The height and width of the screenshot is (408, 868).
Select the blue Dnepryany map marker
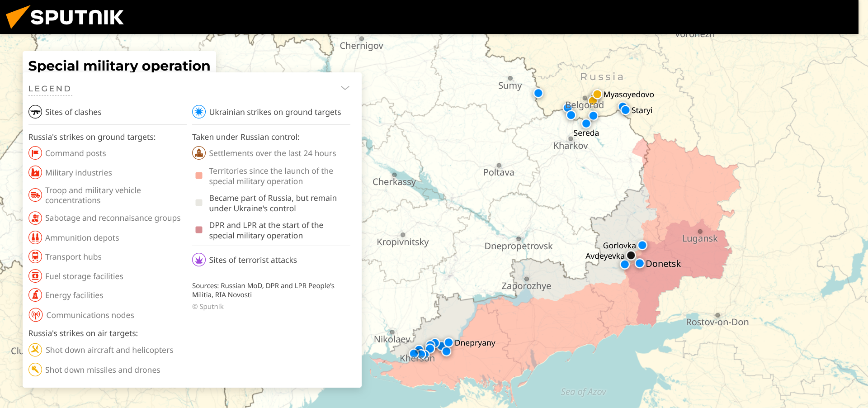448,342
